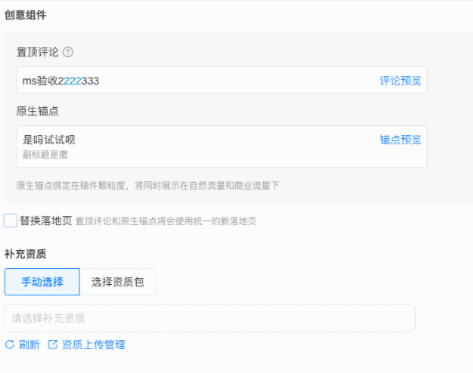
Task: Click the refresh icon next to 刷新
Action: click(x=10, y=345)
